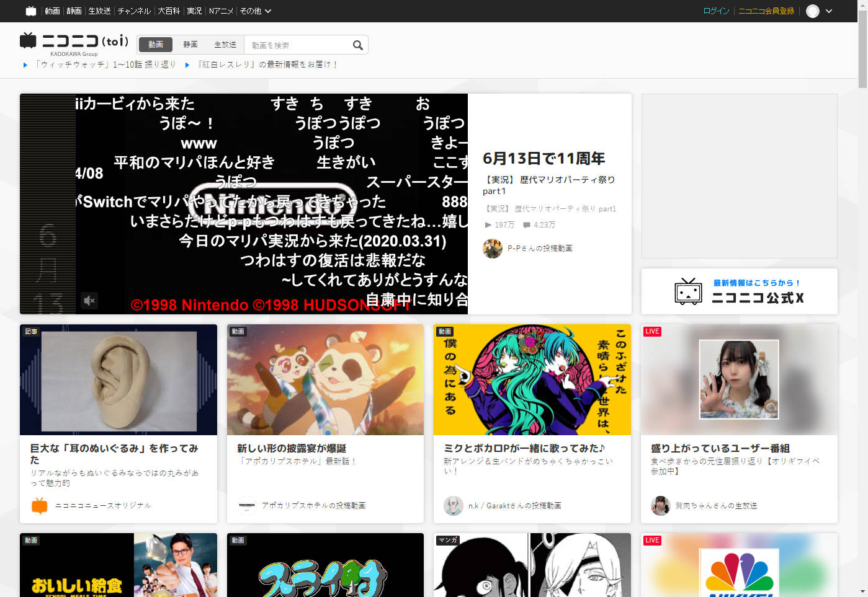Go to 生放送 in the top bar

click(x=100, y=11)
